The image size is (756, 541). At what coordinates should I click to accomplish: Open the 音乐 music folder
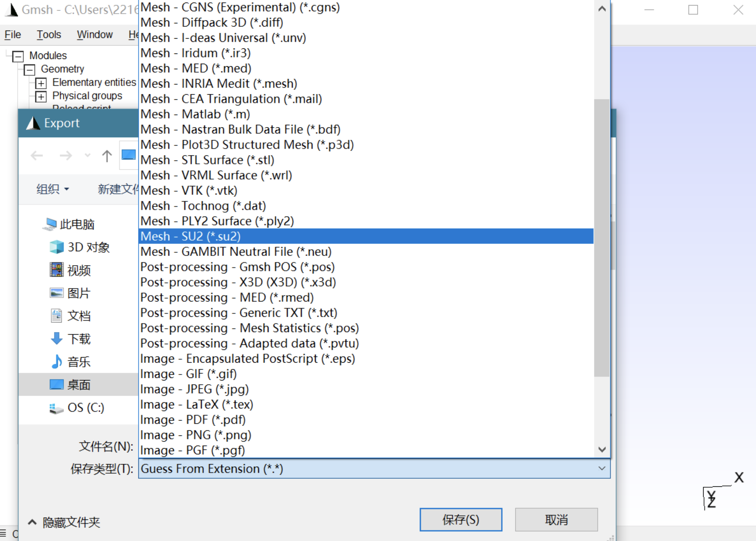tap(78, 362)
